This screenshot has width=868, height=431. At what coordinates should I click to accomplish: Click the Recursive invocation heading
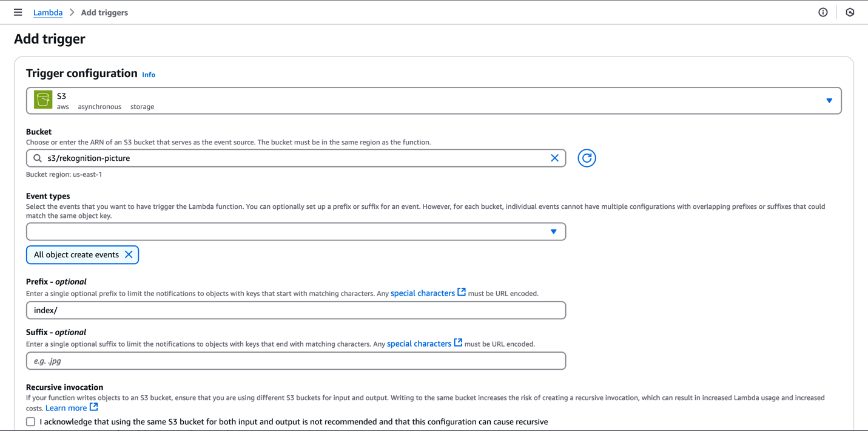(64, 387)
